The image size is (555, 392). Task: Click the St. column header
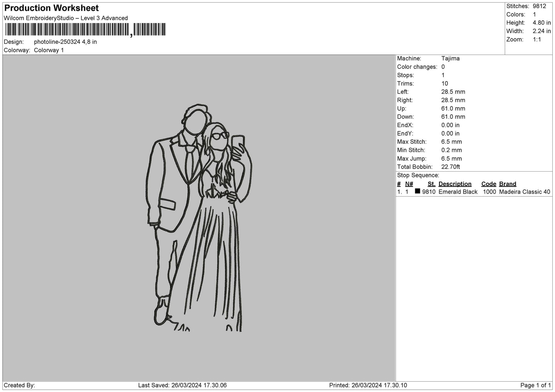pyautogui.click(x=431, y=184)
